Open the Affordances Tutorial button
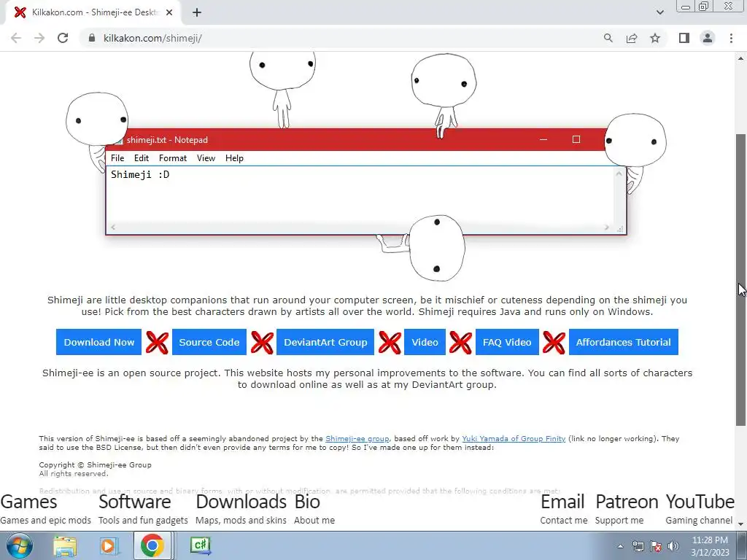The height and width of the screenshot is (560, 747). (x=623, y=342)
